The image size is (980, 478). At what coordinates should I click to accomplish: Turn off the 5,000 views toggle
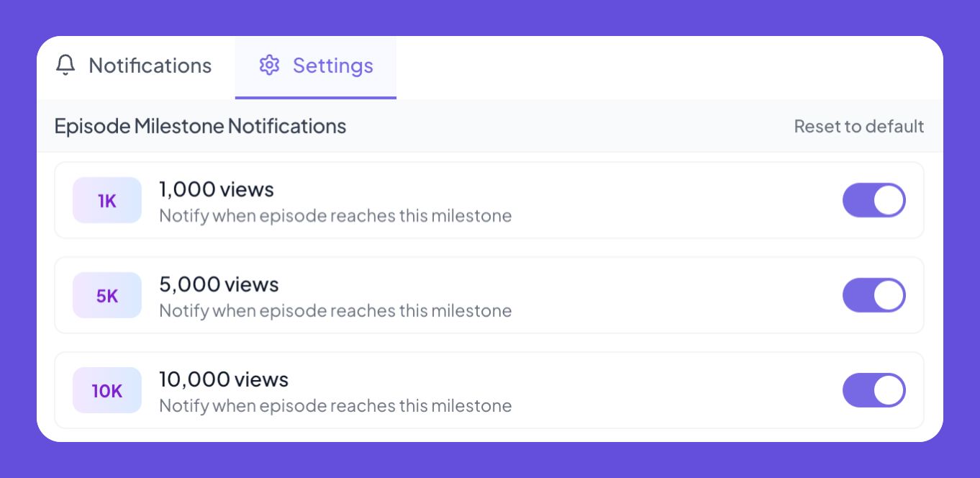pyautogui.click(x=874, y=296)
